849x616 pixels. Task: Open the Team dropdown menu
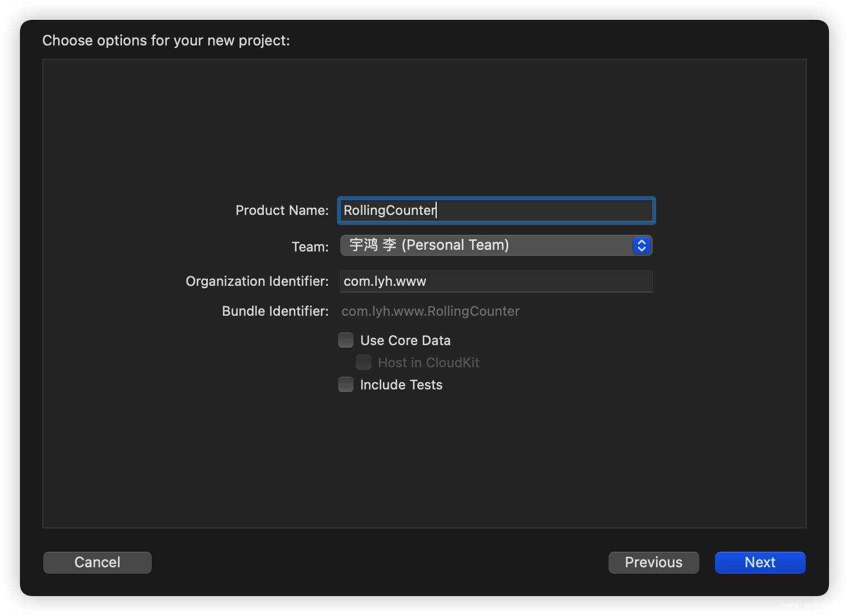click(x=496, y=245)
